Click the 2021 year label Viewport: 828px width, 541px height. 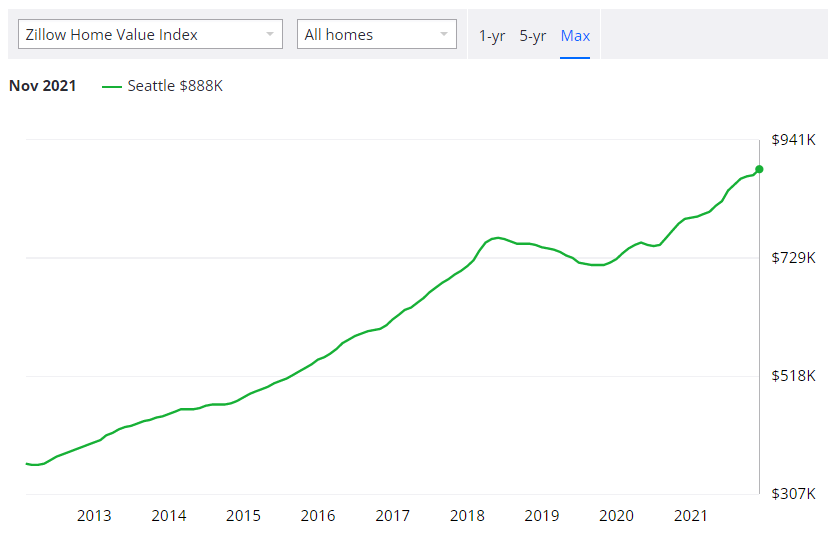691,516
